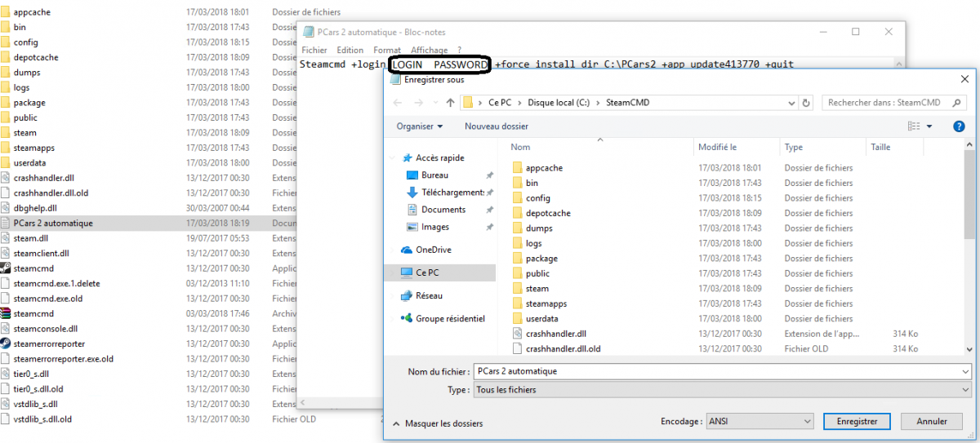
Task: Click Masquer les dossiers
Action: [x=438, y=423]
